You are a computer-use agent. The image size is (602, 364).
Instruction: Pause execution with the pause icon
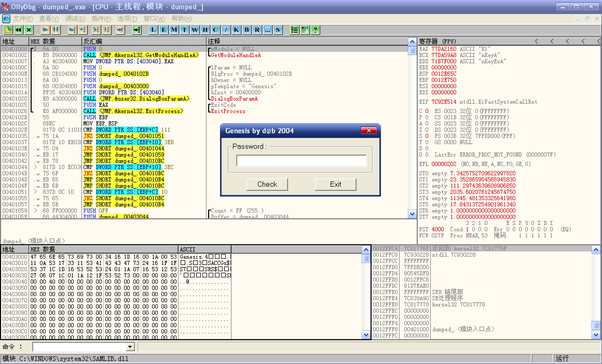[56, 30]
